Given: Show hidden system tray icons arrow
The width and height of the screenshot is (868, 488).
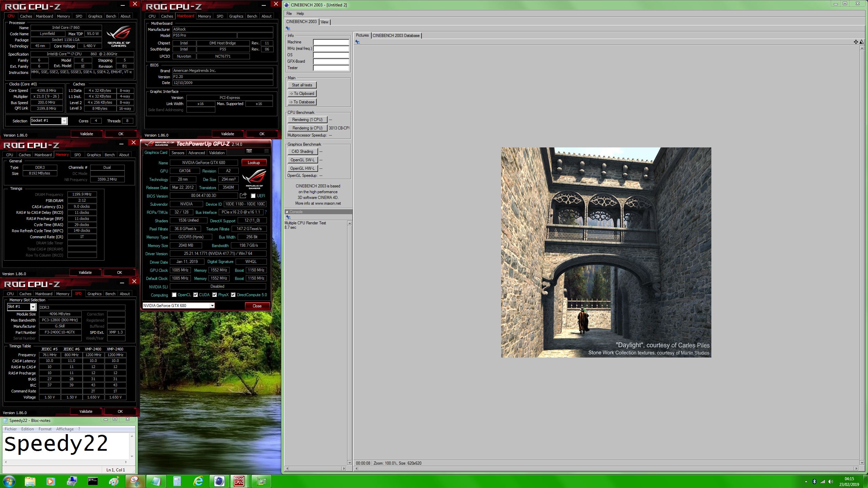Looking at the screenshot, I should pos(806,482).
